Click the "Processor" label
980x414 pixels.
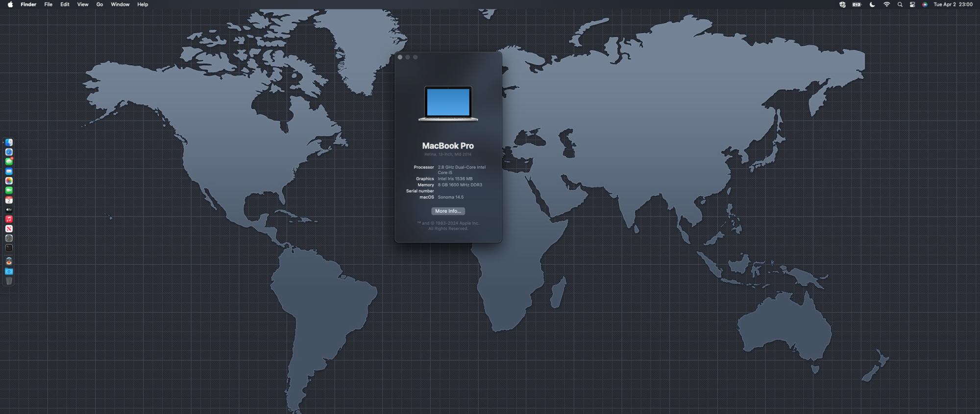(x=424, y=167)
